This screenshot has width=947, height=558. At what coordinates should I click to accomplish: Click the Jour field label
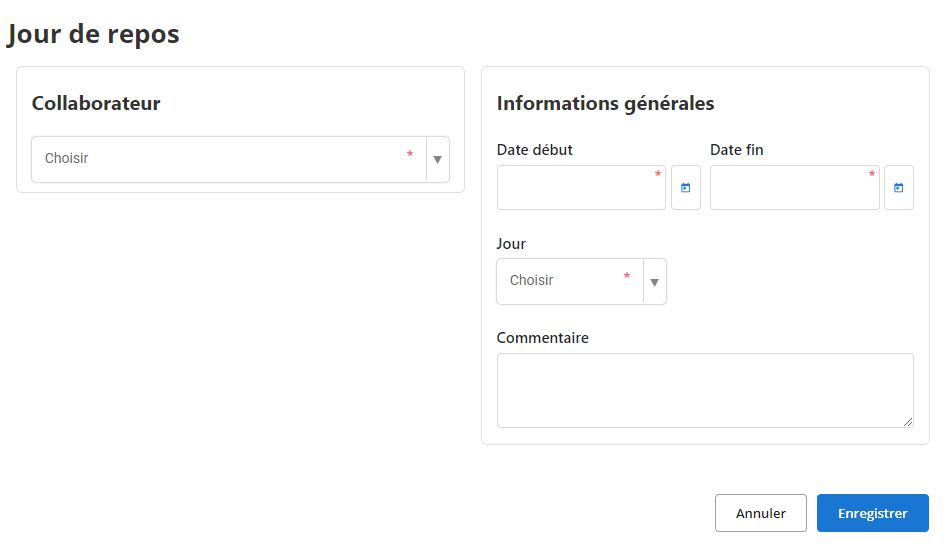pos(511,244)
